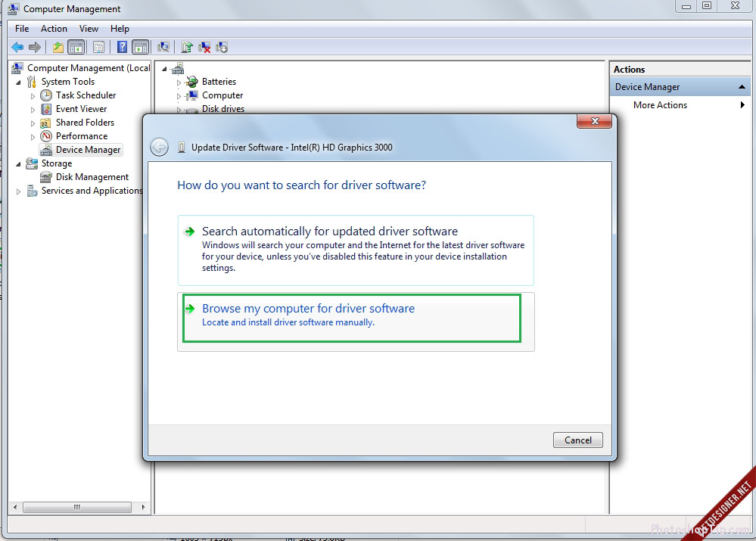Click the Batteries device category icon
Image resolution: width=756 pixels, height=541 pixels.
coord(192,82)
